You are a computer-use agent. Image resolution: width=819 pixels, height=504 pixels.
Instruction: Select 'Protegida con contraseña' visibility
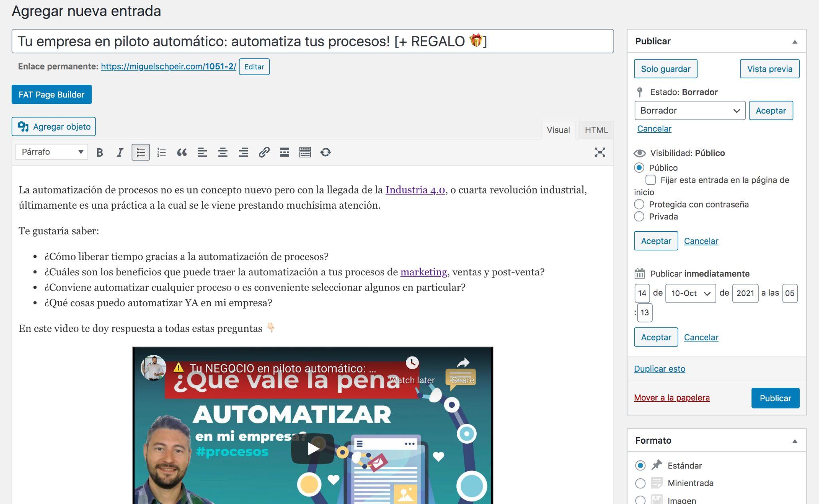639,204
